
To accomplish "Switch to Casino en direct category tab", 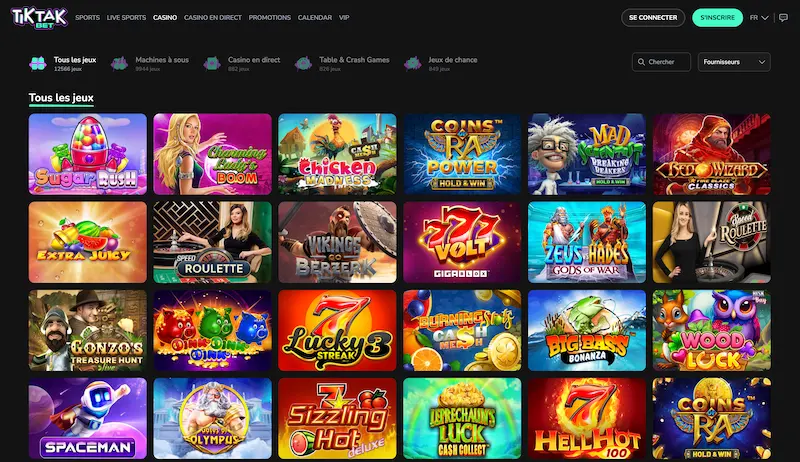I will [x=254, y=60].
